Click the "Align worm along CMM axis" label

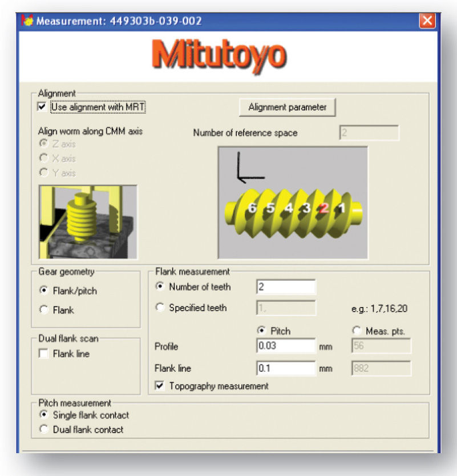[x=90, y=131]
